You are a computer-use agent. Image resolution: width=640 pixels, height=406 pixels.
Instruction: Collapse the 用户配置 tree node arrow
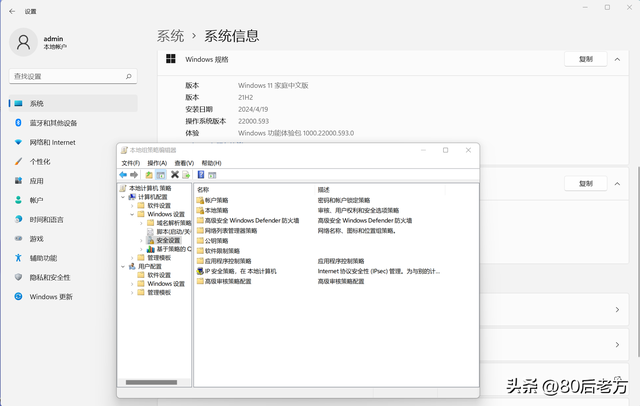(123, 266)
